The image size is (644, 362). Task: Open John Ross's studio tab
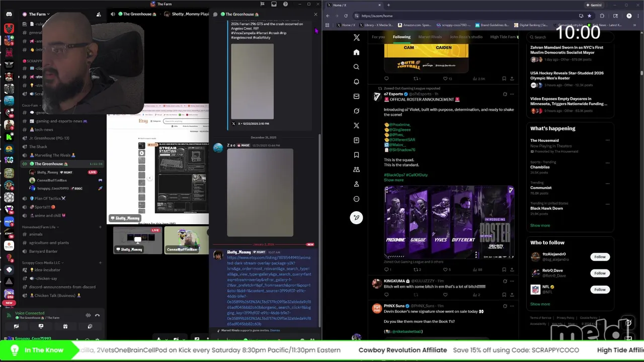(466, 37)
